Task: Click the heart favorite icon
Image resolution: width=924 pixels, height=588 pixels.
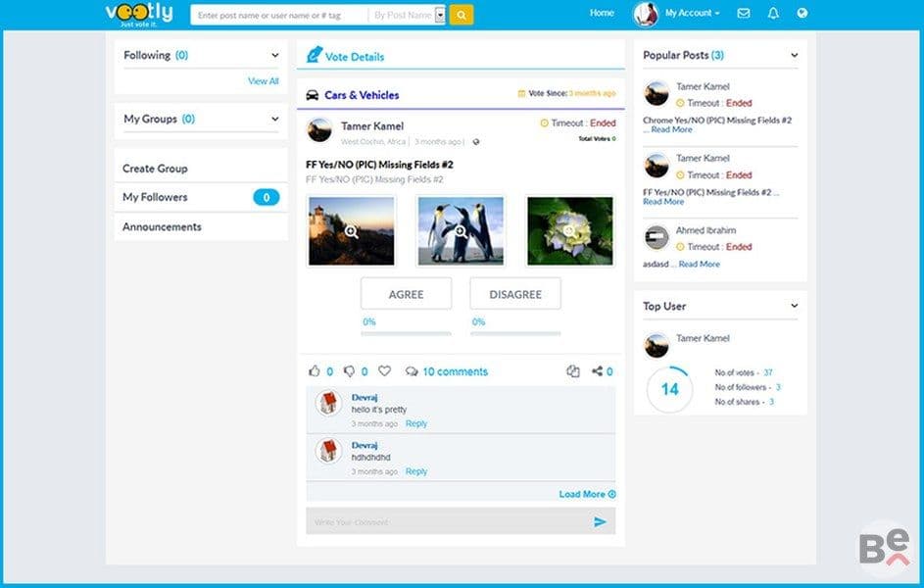Action: tap(384, 371)
